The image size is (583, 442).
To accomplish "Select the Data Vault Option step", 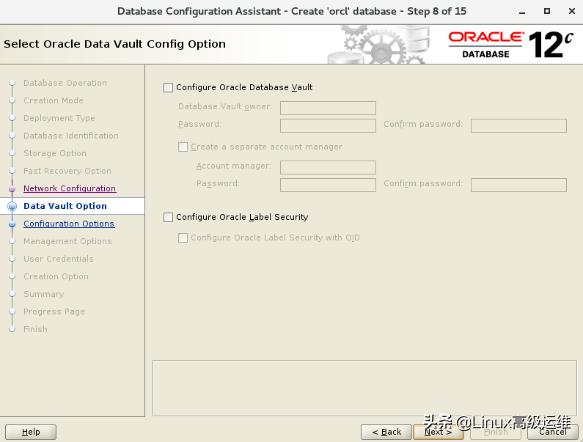I will pos(65,206).
